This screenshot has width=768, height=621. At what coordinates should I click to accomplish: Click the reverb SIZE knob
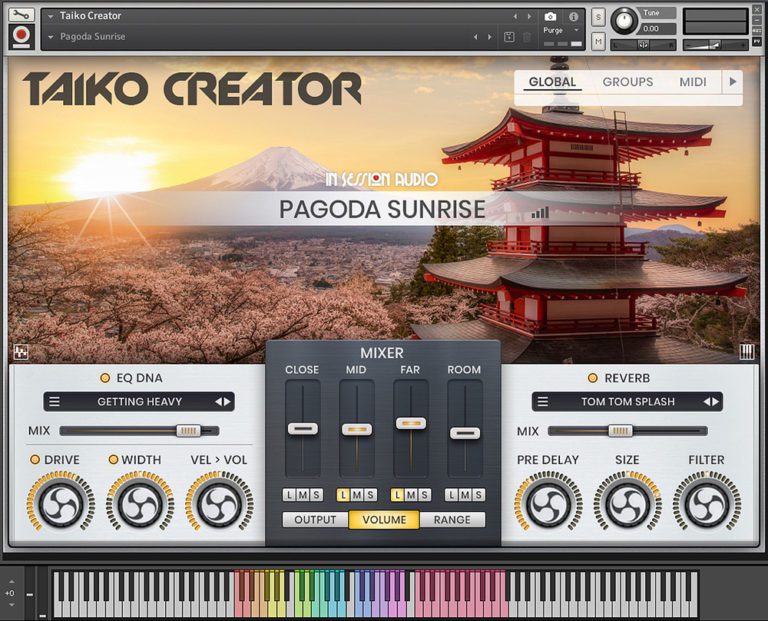(627, 503)
